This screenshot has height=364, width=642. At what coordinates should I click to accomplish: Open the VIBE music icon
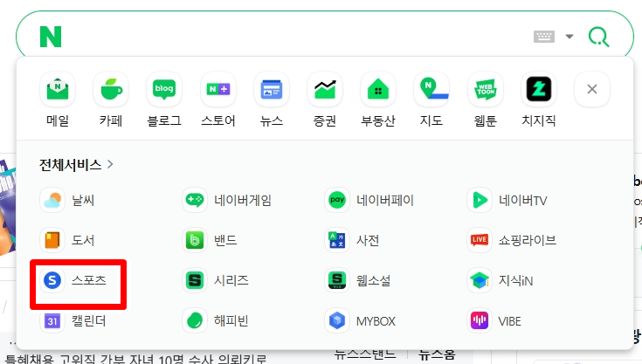tap(480, 320)
